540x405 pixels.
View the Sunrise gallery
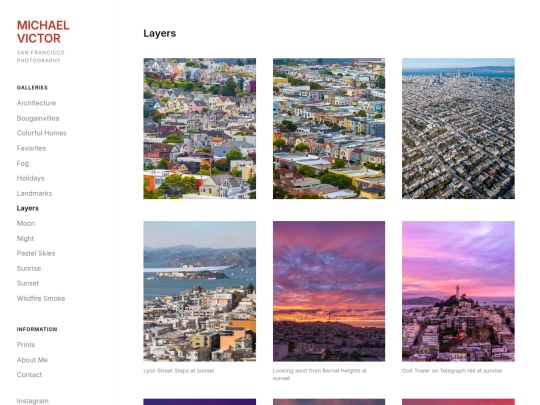pyautogui.click(x=29, y=268)
